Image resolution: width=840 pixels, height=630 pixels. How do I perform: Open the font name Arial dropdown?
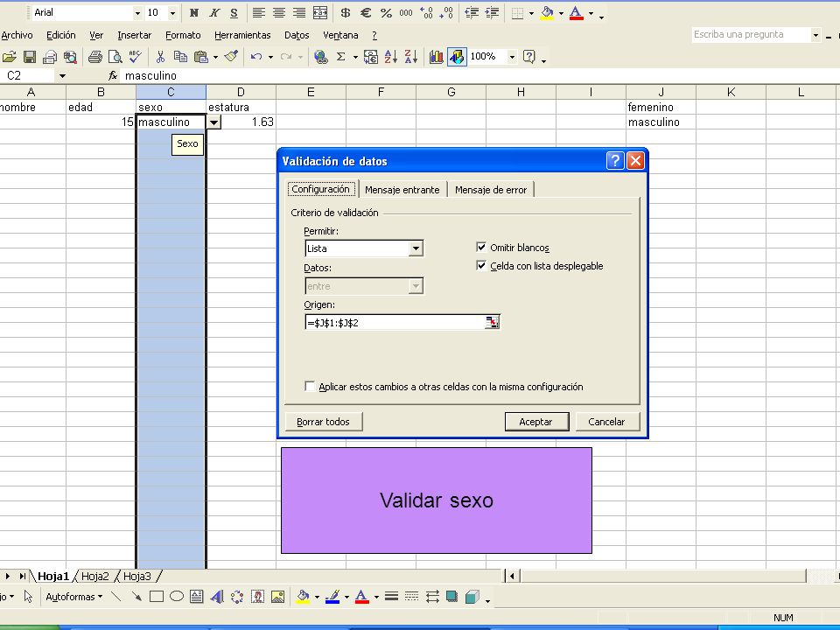137,13
